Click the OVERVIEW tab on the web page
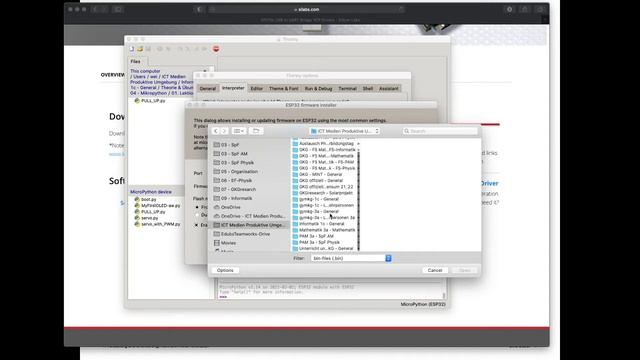Image resolution: width=640 pixels, height=360 pixels. (113, 75)
